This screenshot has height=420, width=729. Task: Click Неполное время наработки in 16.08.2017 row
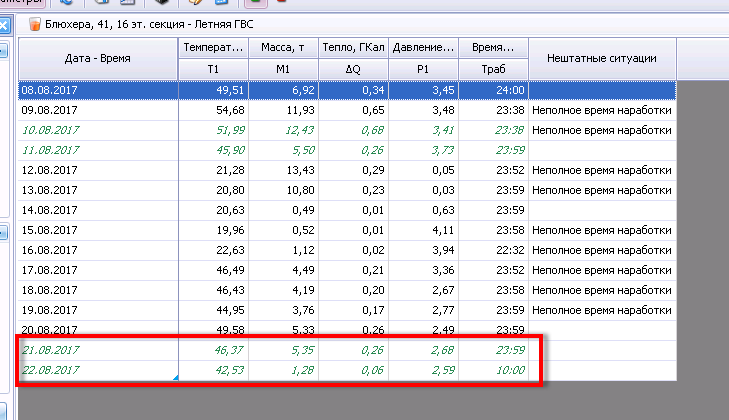click(602, 250)
